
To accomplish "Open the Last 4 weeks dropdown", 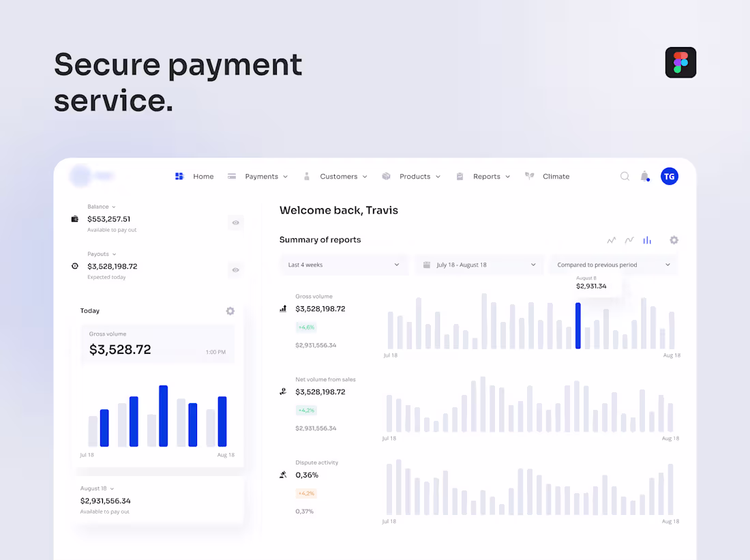I will 344,265.
